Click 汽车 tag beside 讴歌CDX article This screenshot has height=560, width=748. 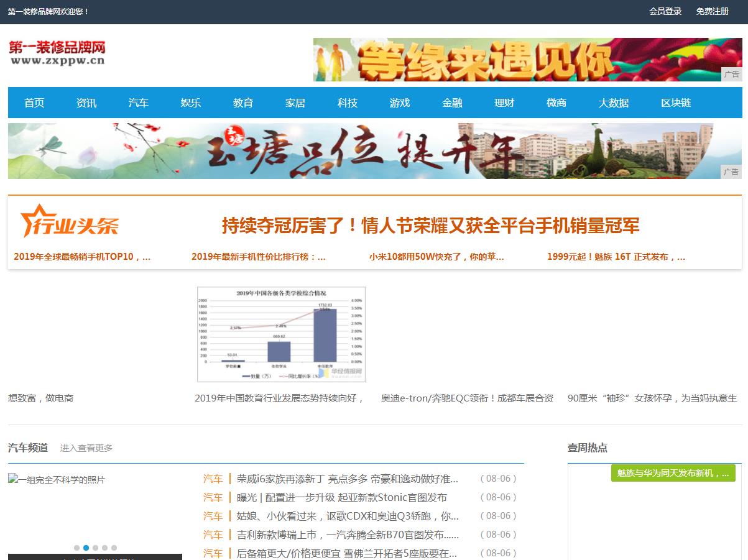click(213, 516)
